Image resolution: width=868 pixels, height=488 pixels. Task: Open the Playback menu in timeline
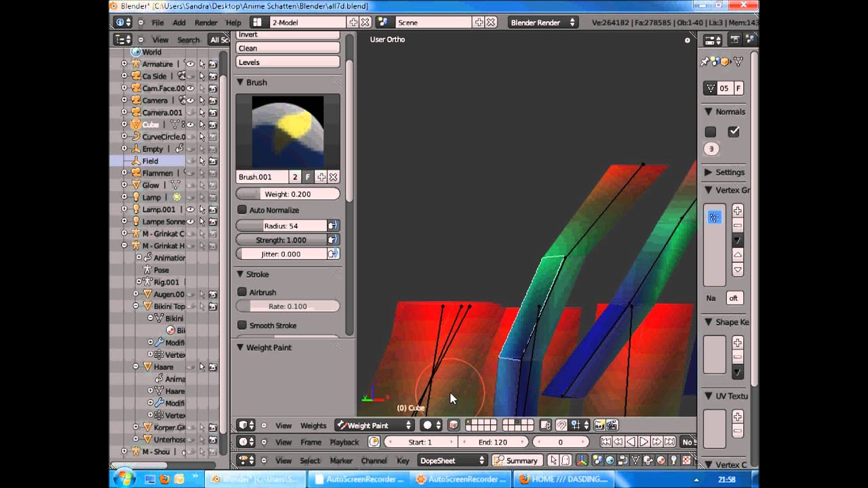click(344, 442)
